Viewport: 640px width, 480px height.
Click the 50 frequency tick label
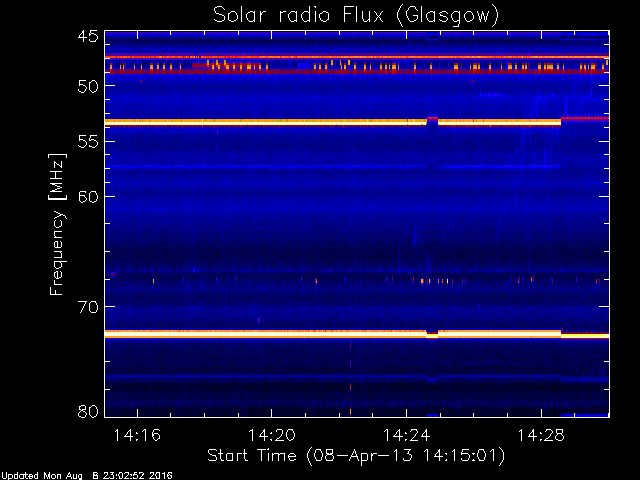(88, 86)
